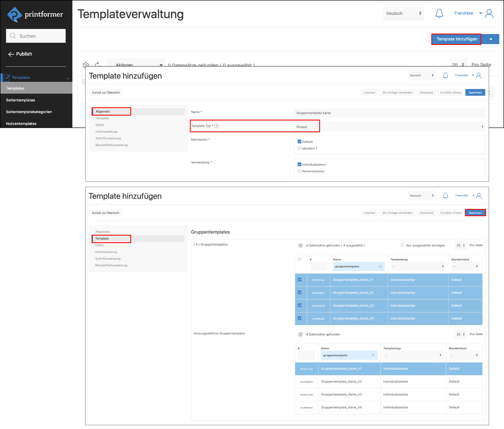The width and height of the screenshot is (504, 429).
Task: Enable the Mandant 1 checkbox
Action: 299,148
